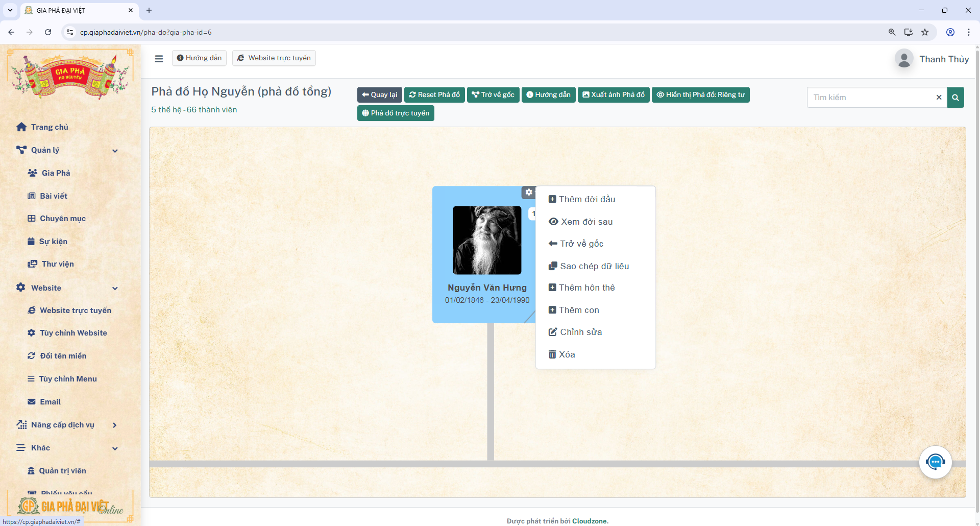Clear the search field with X icon
The width and height of the screenshot is (980, 526).
pos(939,98)
